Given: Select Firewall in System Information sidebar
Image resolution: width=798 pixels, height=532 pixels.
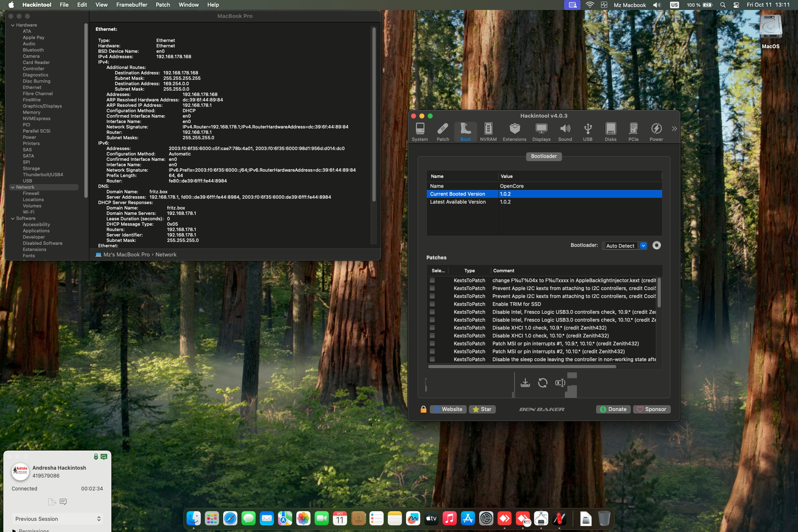Looking at the screenshot, I should pyautogui.click(x=31, y=193).
